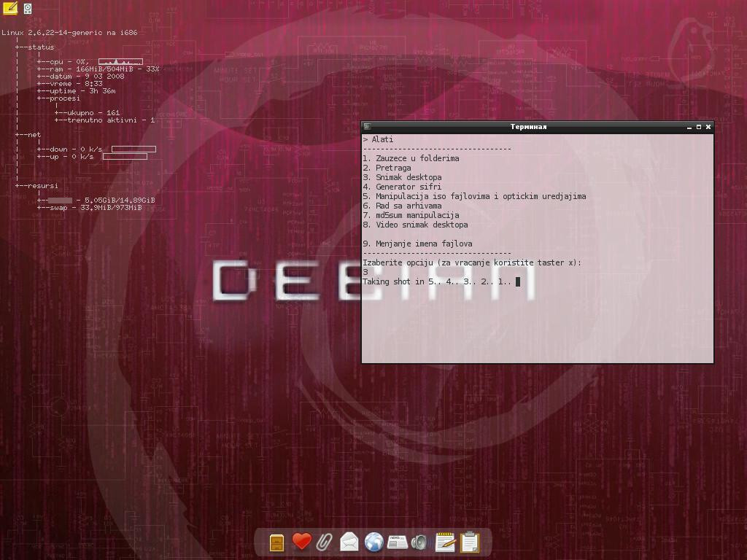Viewport: 747px width, 560px height.
Task: Maximize the Терминал terminal window
Action: pyautogui.click(x=699, y=126)
